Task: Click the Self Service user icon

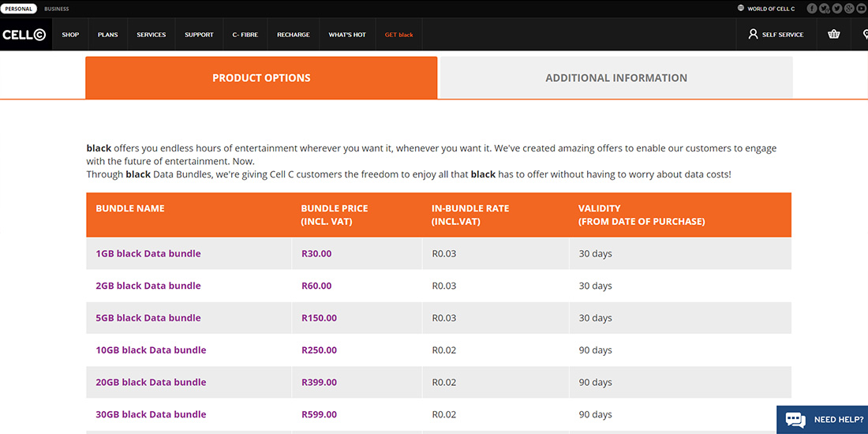Action: pos(753,34)
